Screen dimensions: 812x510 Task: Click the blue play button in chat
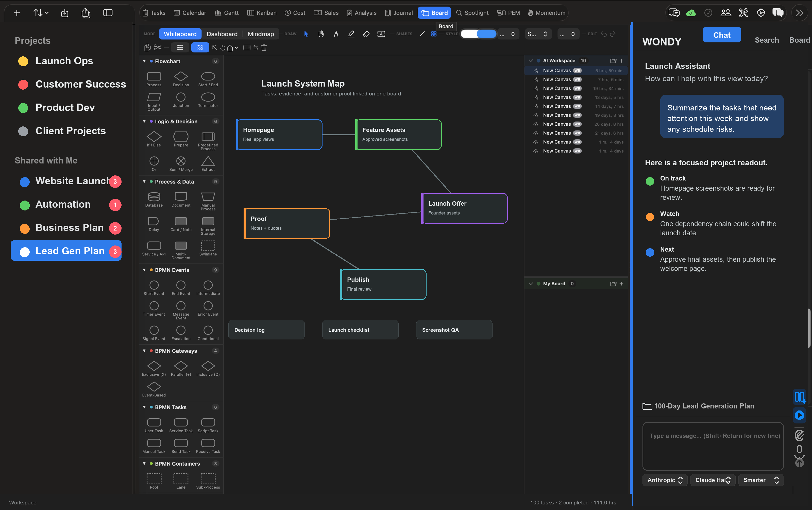click(x=799, y=415)
